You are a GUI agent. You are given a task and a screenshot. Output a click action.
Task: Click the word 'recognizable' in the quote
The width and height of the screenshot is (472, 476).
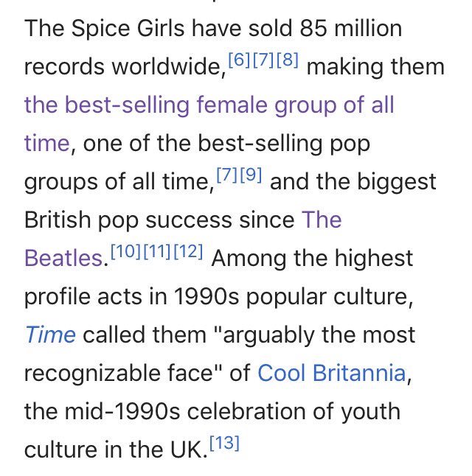[x=92, y=374]
